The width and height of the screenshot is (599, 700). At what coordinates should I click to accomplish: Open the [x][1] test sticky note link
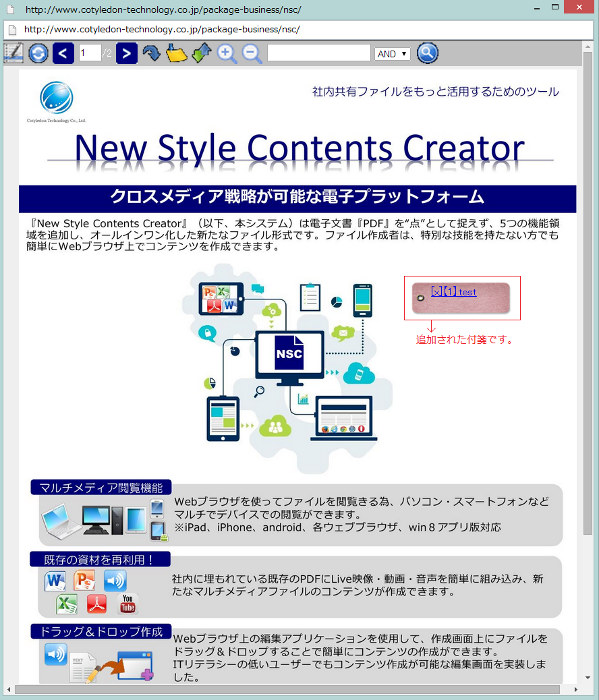[x=454, y=292]
